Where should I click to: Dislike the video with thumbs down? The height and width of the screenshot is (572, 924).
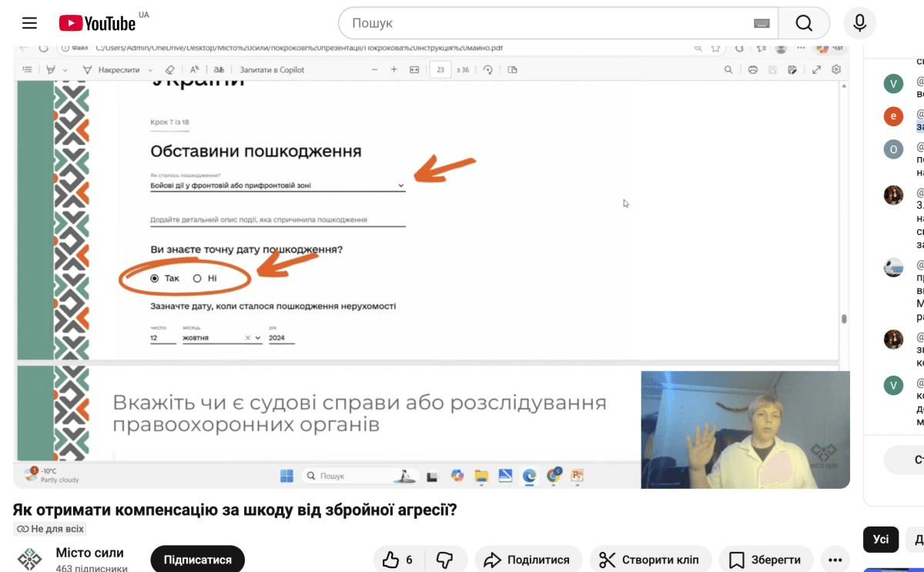444,560
